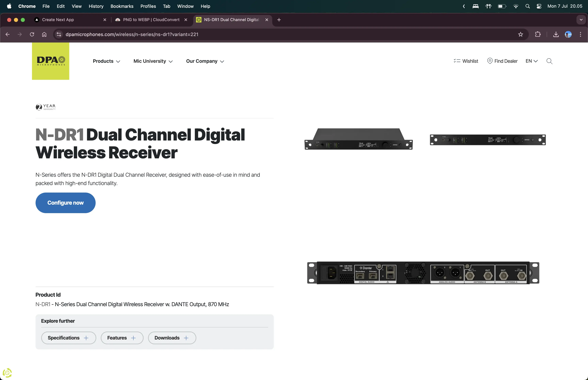Viewport: 588px width, 380px height.
Task: Open the Find Dealer location link
Action: (502, 61)
